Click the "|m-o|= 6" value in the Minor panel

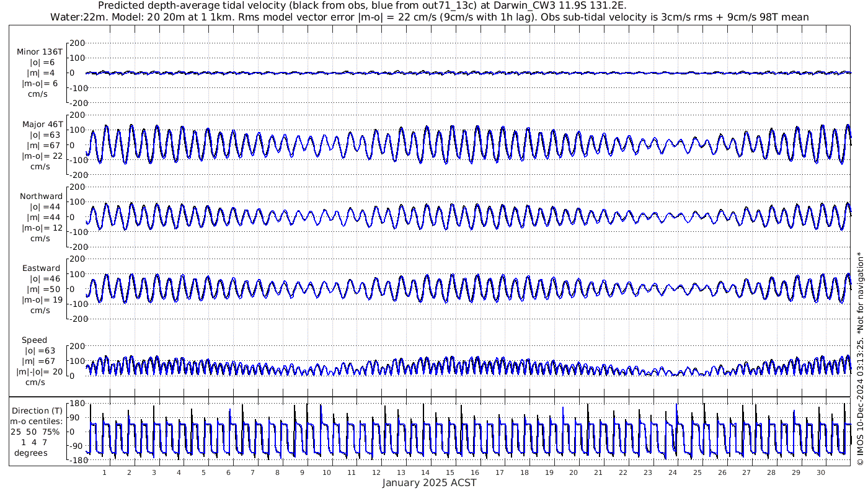tap(40, 83)
